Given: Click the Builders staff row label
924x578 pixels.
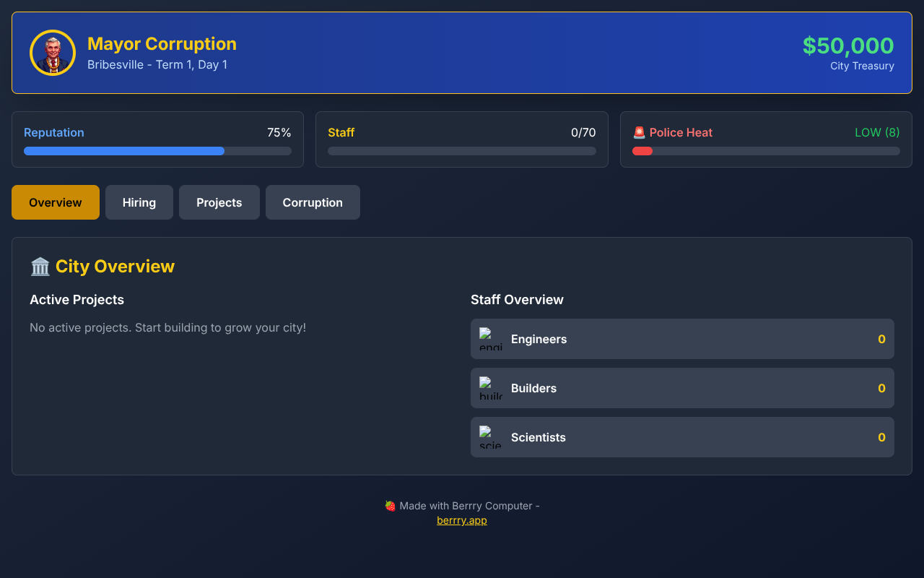Looking at the screenshot, I should tap(533, 388).
